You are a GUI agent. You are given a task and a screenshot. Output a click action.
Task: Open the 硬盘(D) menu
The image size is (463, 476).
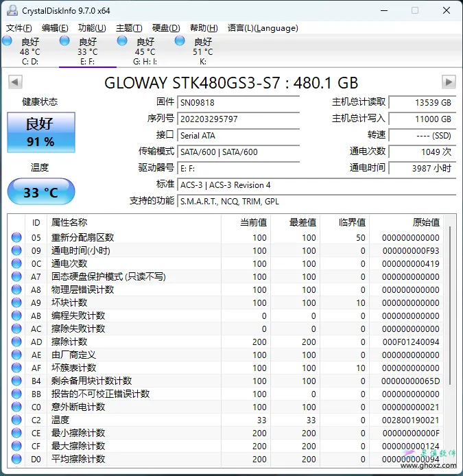tap(166, 28)
